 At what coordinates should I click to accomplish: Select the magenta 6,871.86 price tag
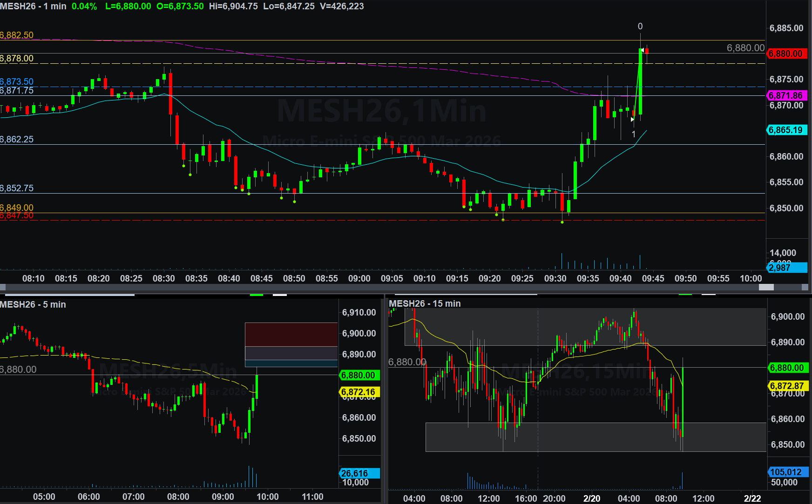(x=786, y=95)
